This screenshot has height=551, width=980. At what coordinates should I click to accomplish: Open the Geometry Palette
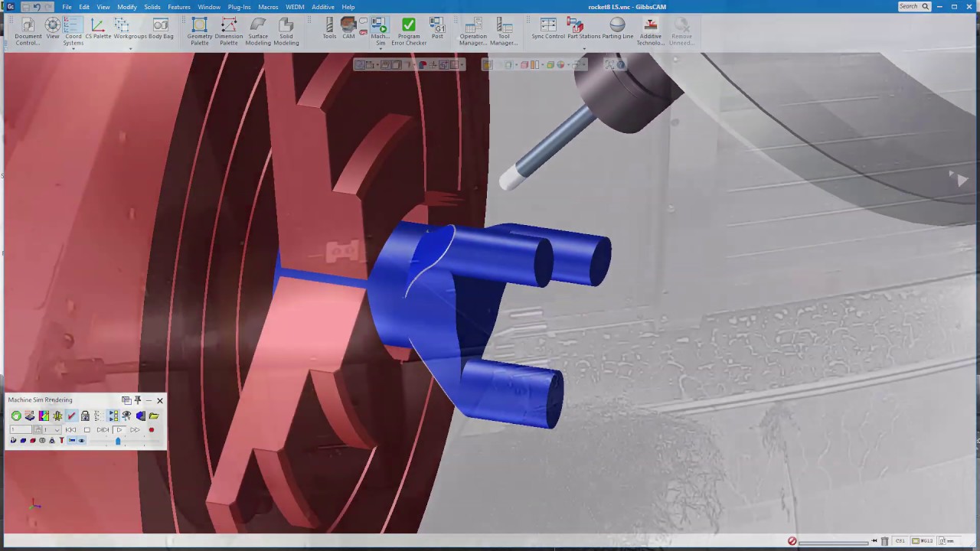tap(200, 31)
